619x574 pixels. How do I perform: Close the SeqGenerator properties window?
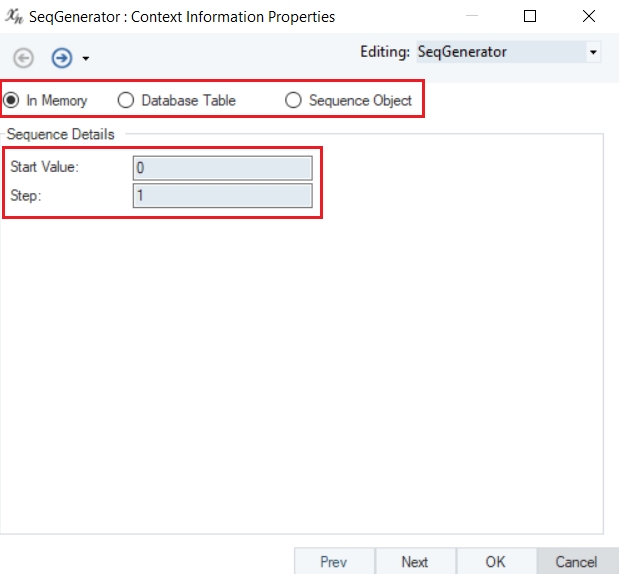tap(587, 16)
